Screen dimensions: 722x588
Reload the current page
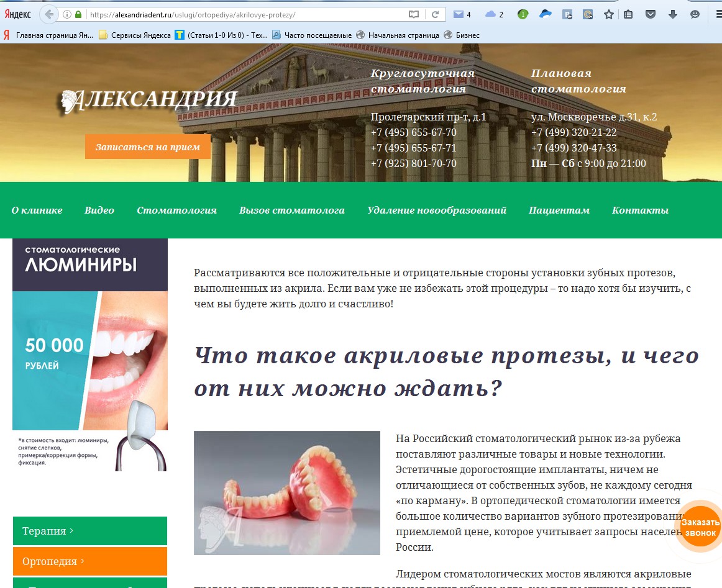click(x=435, y=15)
